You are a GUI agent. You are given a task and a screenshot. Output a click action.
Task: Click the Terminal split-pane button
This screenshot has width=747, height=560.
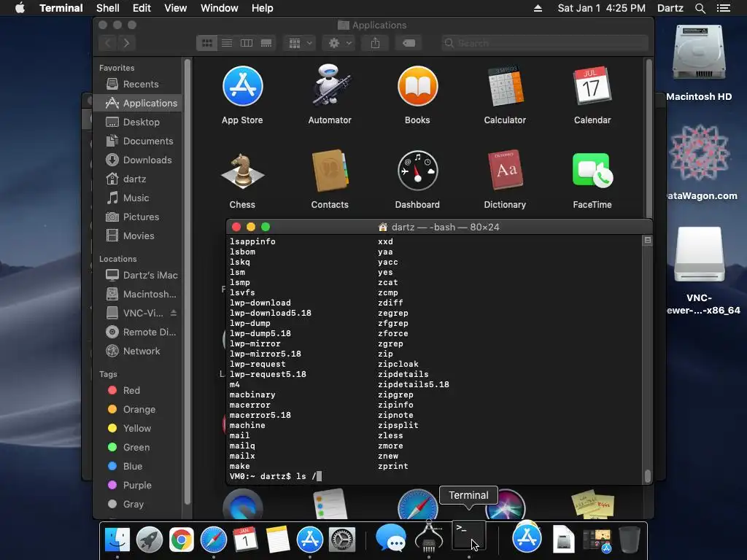pyautogui.click(x=648, y=240)
